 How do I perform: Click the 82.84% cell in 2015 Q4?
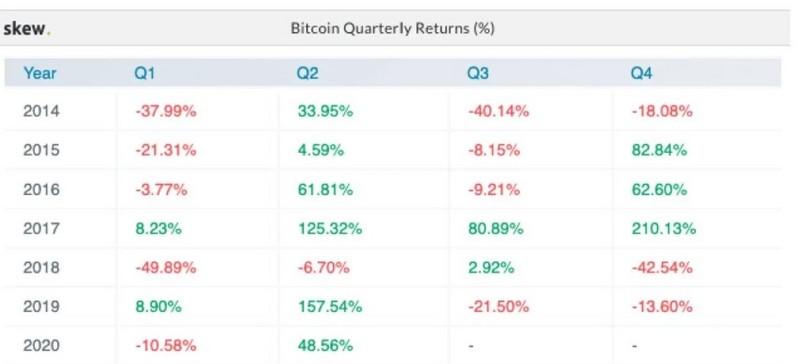(659, 150)
